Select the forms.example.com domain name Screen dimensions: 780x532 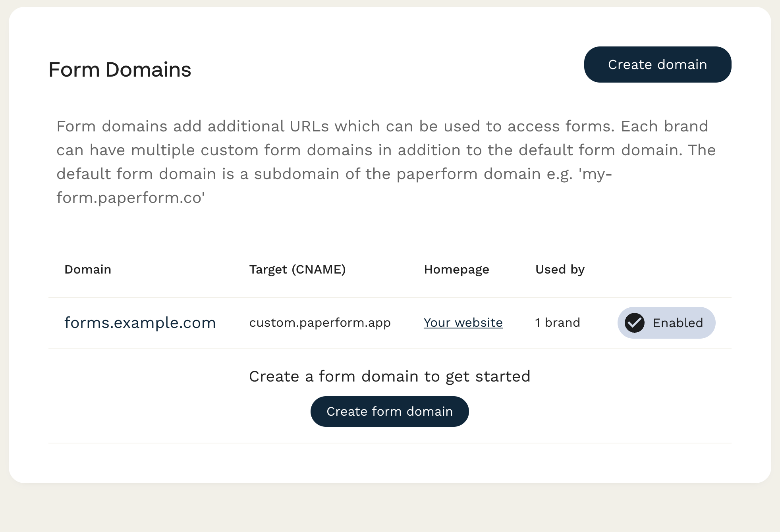[x=140, y=322]
